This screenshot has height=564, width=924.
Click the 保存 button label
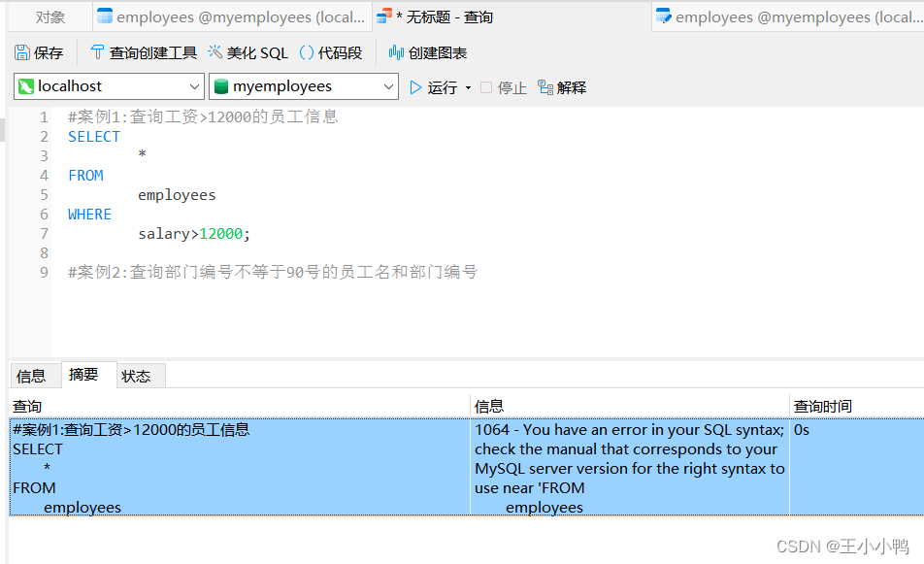[x=49, y=53]
